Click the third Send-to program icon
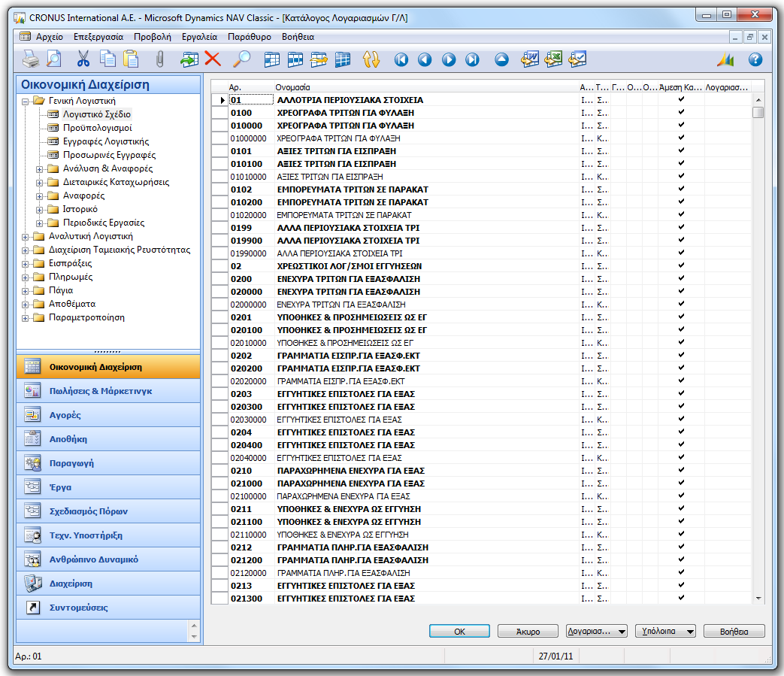Viewport: 784px width, 676px height. click(577, 59)
